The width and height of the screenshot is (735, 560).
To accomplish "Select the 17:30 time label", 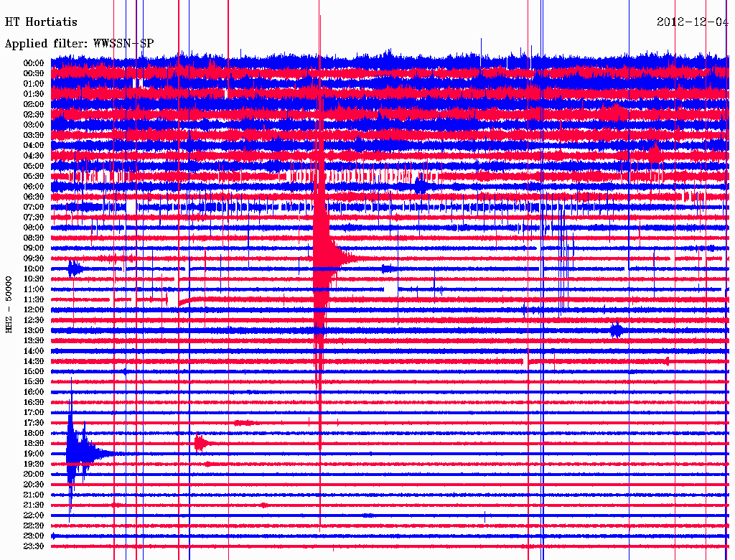I will point(34,423).
